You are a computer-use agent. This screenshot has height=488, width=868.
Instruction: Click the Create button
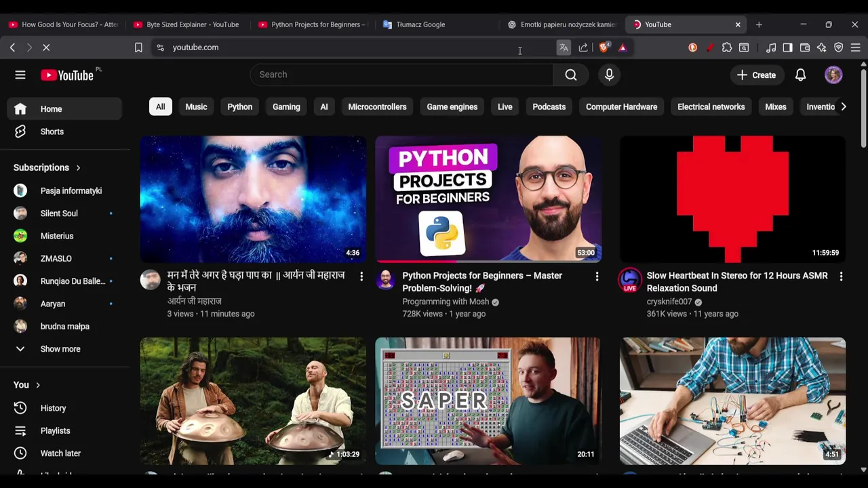tap(756, 75)
